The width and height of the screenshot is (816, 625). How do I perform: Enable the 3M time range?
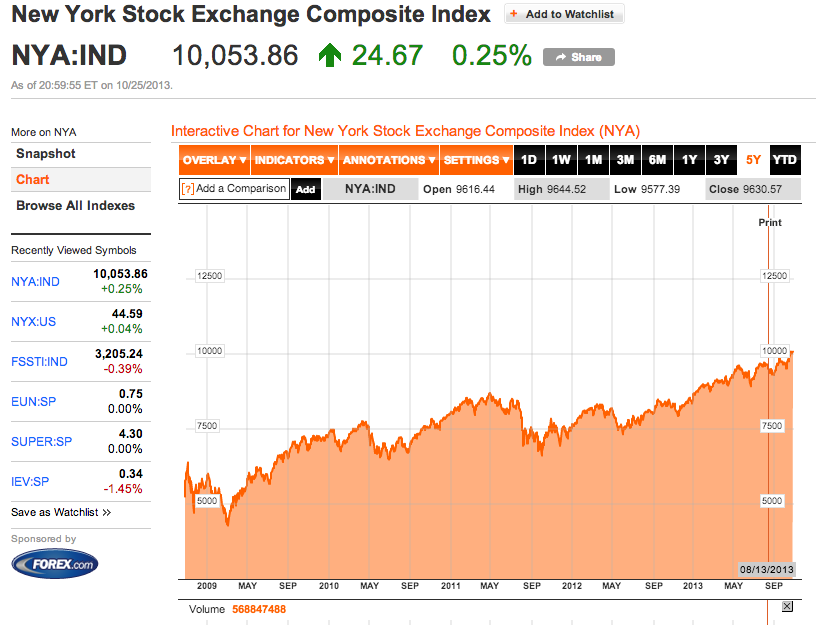[625, 159]
